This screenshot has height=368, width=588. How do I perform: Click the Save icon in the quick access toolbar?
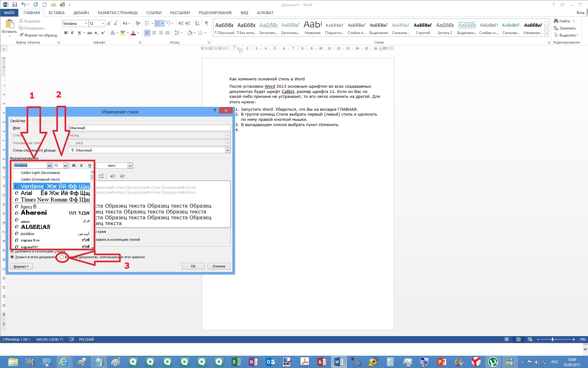coord(14,5)
